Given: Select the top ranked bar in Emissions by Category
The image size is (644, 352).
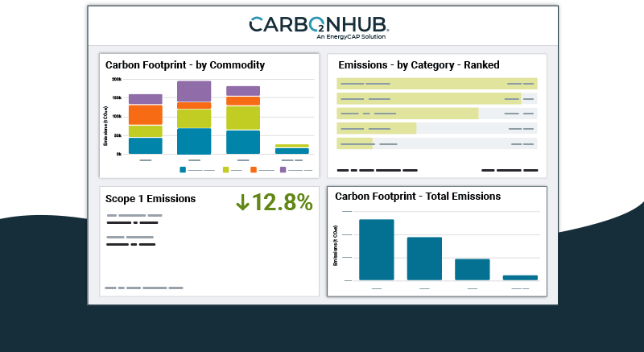Looking at the screenshot, I should (436, 83).
